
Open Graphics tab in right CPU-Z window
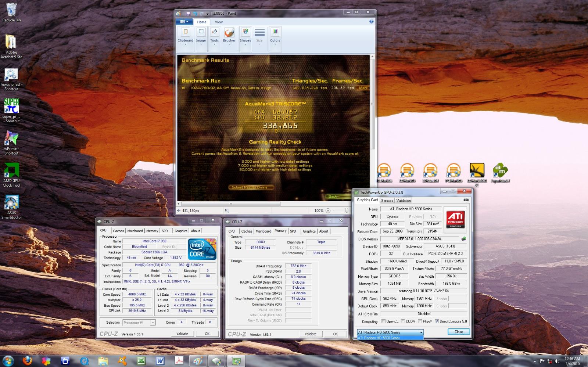[309, 231]
